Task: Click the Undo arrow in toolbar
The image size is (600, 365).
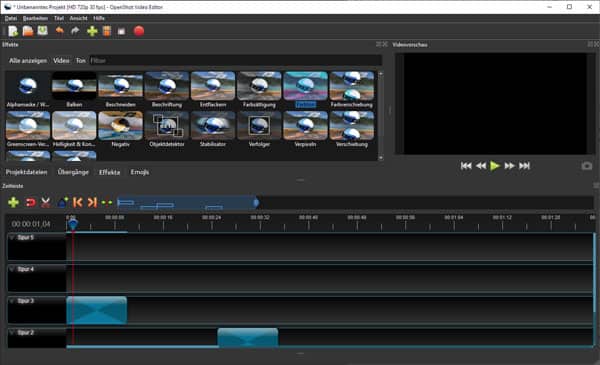Action: pyautogui.click(x=60, y=31)
